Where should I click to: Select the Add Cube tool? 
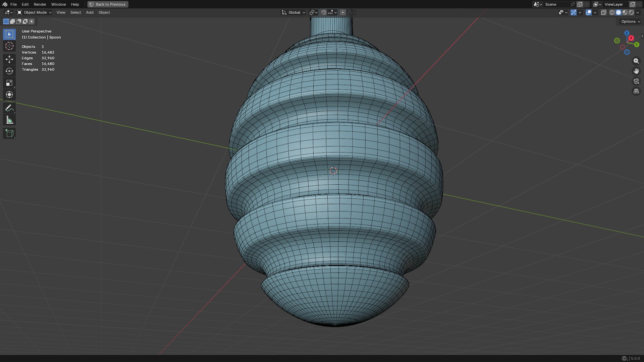[x=9, y=133]
